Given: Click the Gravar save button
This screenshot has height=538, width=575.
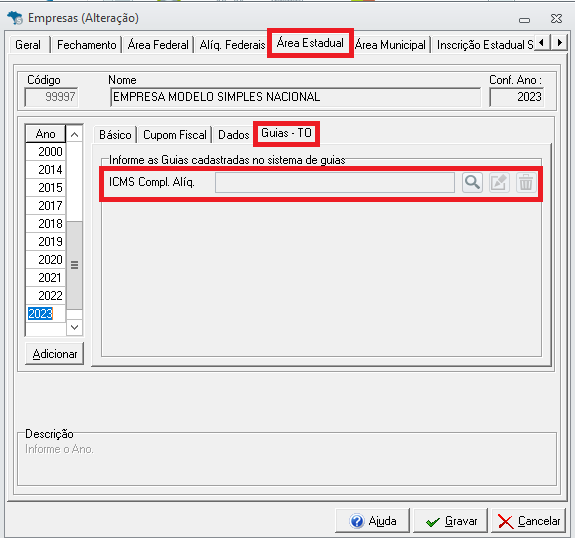Looking at the screenshot, I should [x=451, y=520].
